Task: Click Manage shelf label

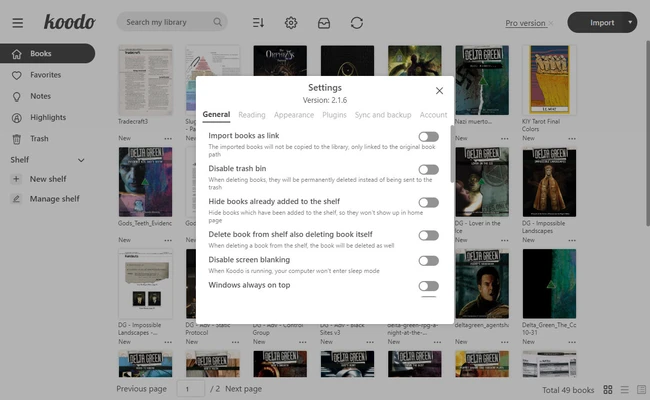Action: pyautogui.click(x=55, y=199)
